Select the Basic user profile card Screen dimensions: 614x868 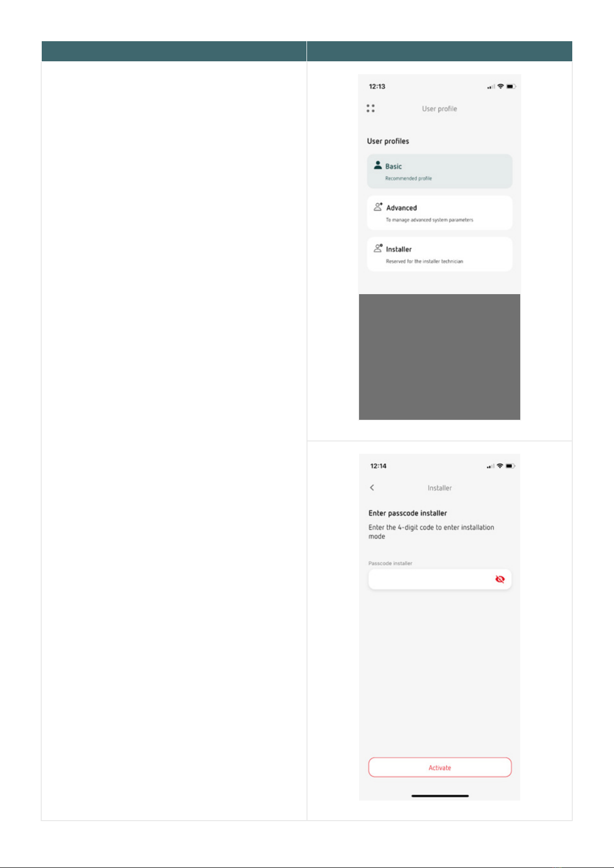(439, 171)
